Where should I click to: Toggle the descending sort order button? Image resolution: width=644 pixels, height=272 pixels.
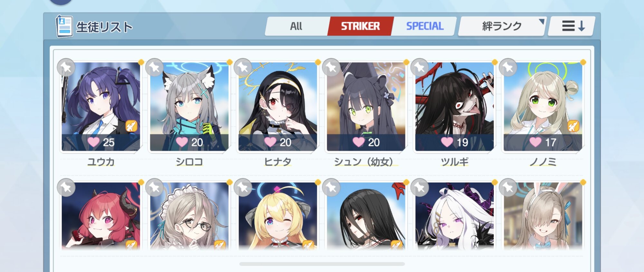(572, 26)
